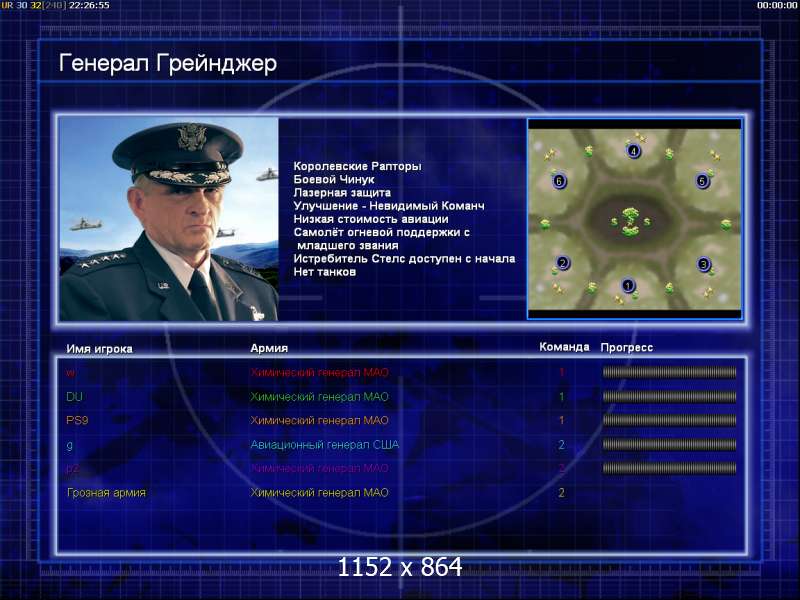Image resolution: width=800 pixels, height=600 pixels.
Task: Select player name 'w' in the list
Action: (71, 373)
